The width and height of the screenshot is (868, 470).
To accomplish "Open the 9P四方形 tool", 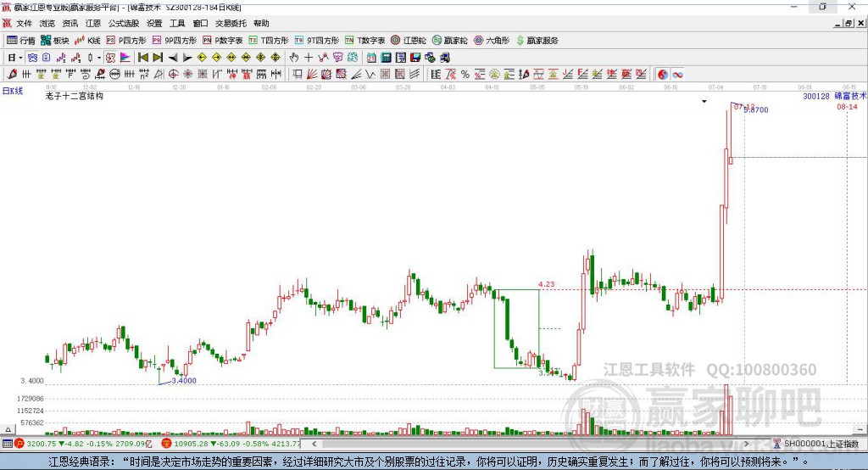I will pos(175,41).
